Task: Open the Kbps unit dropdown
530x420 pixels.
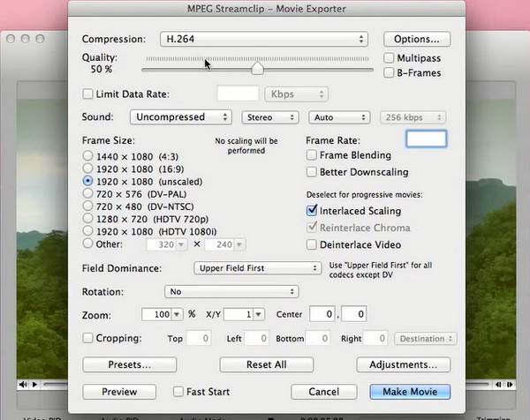Action: [x=296, y=94]
